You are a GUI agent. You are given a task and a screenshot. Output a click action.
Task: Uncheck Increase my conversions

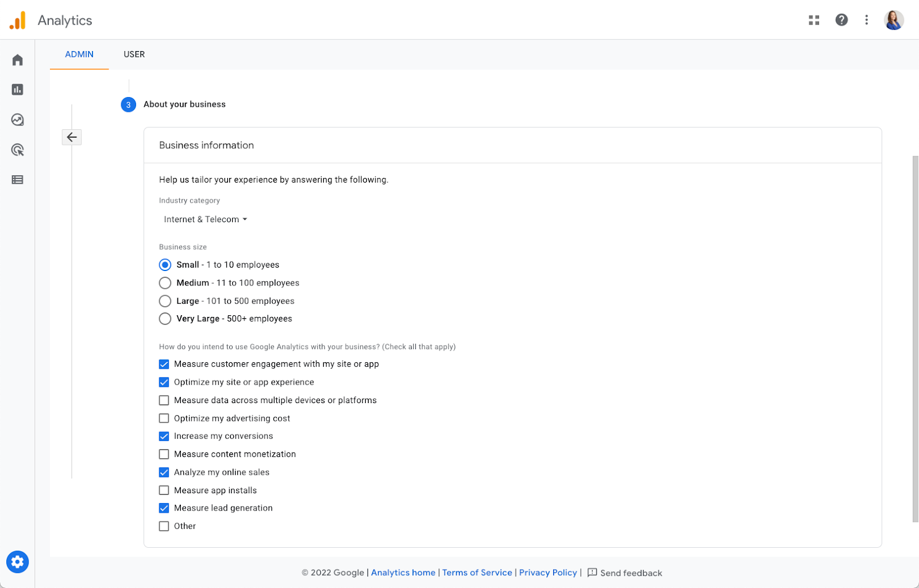[164, 436]
